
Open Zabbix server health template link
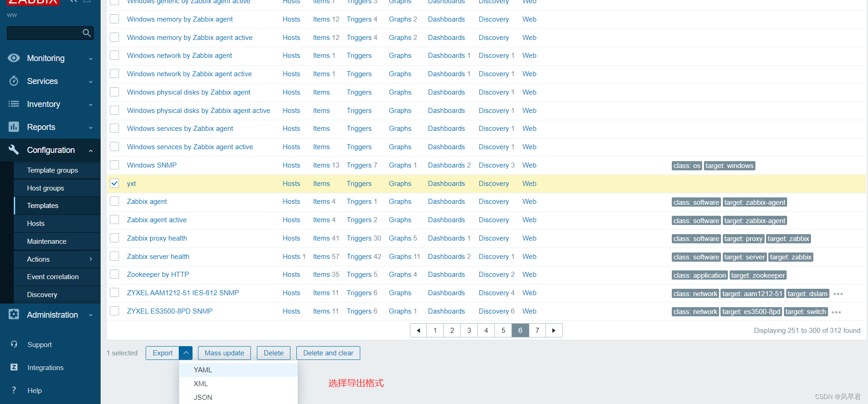point(158,257)
